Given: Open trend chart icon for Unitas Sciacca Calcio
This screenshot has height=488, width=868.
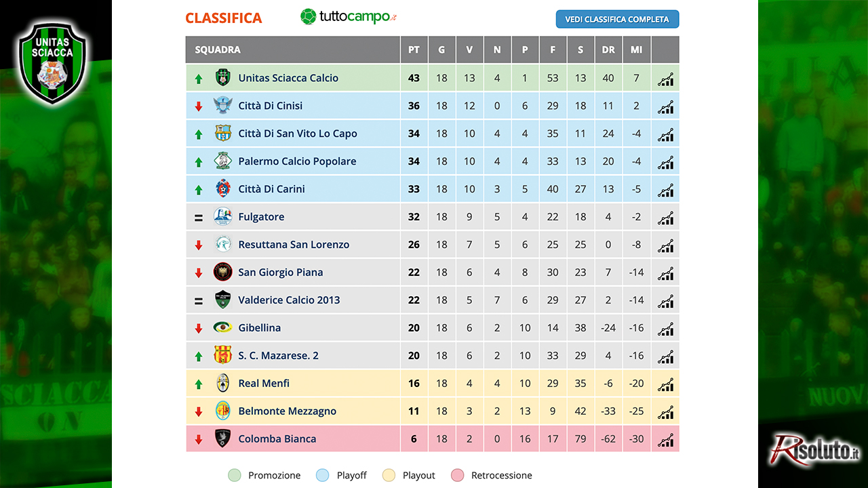Looking at the screenshot, I should click(x=666, y=79).
